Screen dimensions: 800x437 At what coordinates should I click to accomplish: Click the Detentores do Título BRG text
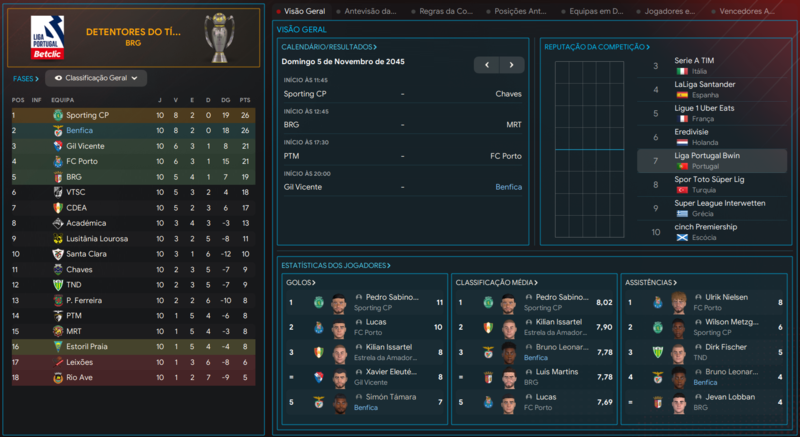(x=133, y=37)
